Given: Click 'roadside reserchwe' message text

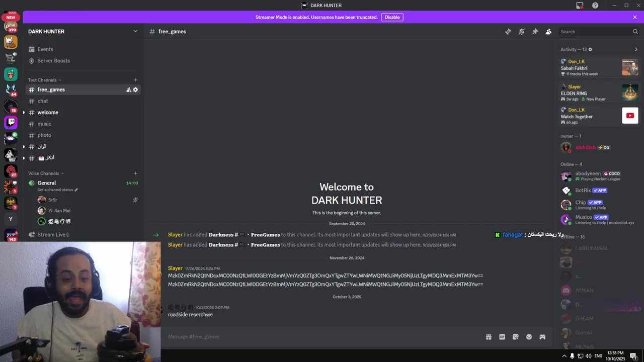Looking at the screenshot, I should pyautogui.click(x=190, y=315).
